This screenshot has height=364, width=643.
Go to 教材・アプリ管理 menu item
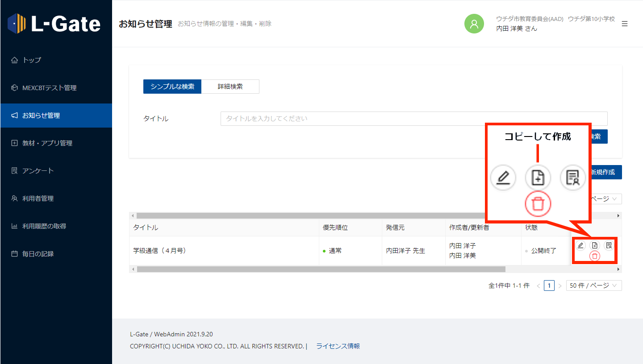tap(47, 143)
